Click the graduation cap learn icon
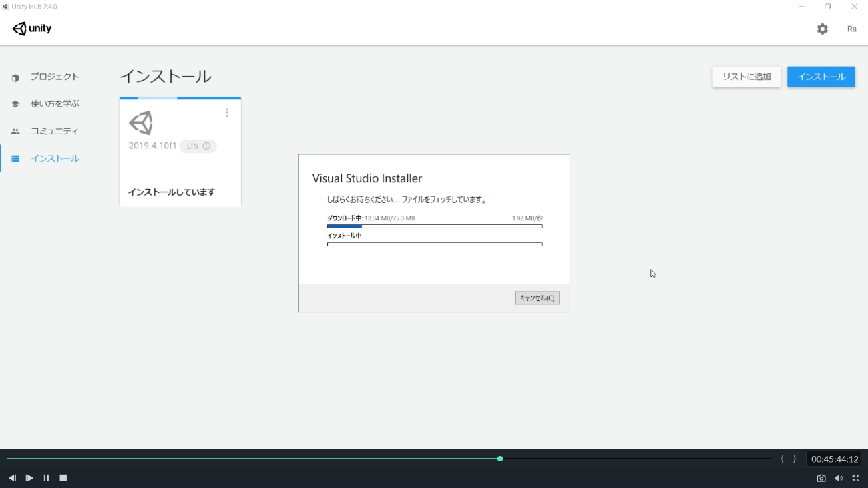Image resolution: width=868 pixels, height=488 pixels. pyautogui.click(x=15, y=104)
